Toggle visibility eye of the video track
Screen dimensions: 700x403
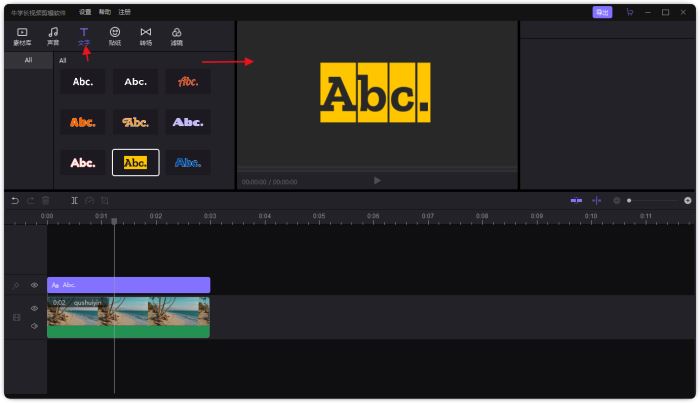[x=34, y=309]
